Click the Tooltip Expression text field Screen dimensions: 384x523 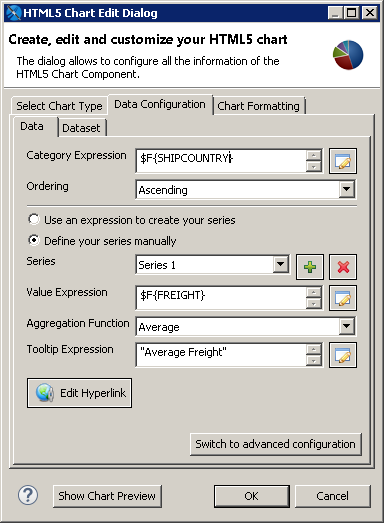(x=221, y=355)
